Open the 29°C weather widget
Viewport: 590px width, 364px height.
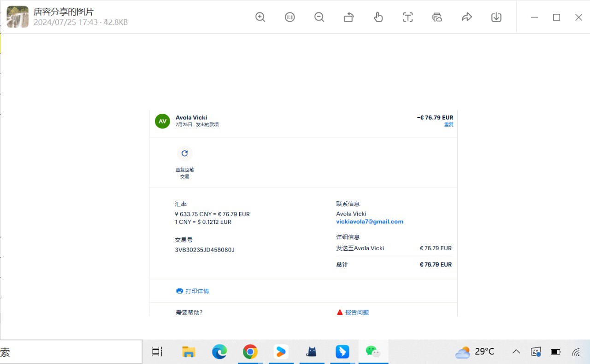pos(475,352)
